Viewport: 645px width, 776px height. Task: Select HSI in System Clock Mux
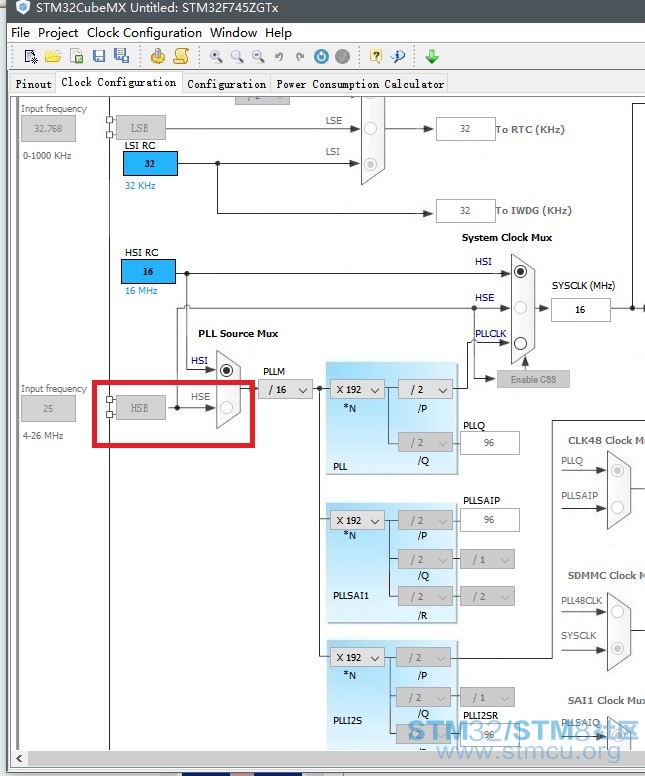[x=520, y=272]
